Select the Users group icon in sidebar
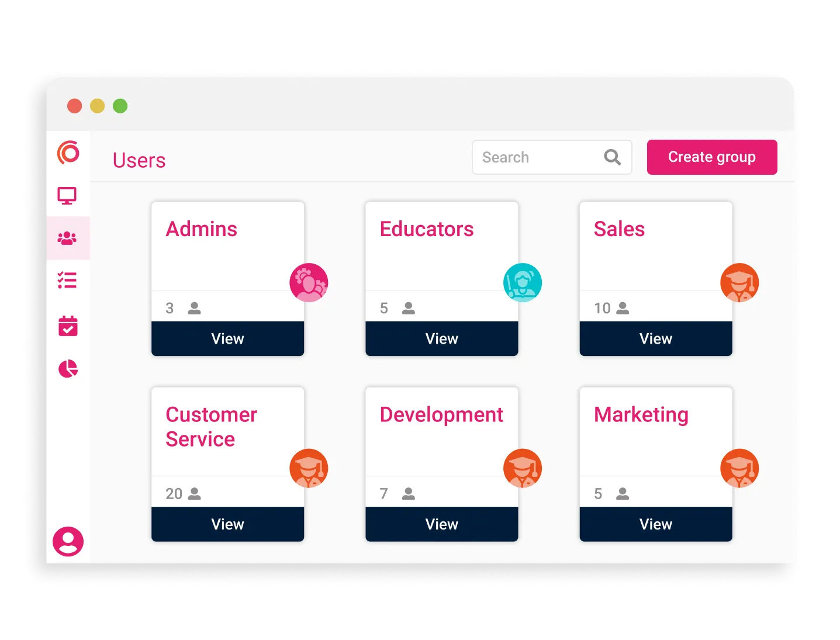 point(68,237)
